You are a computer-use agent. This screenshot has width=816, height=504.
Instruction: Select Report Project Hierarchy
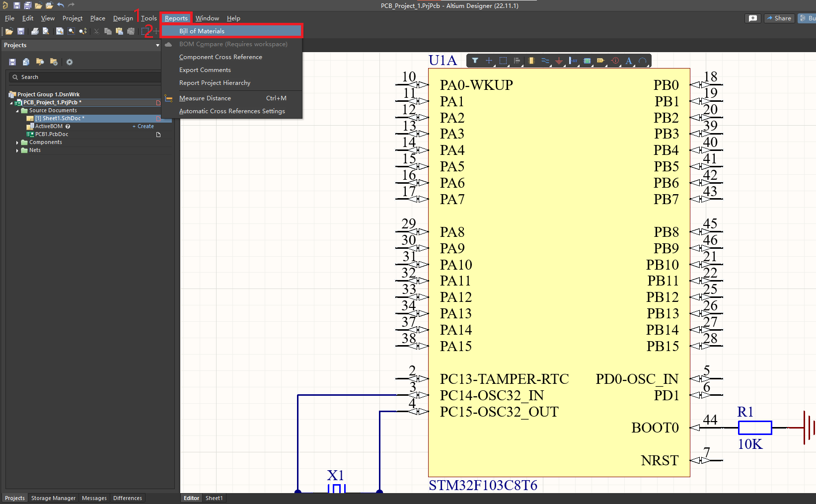pyautogui.click(x=231, y=83)
